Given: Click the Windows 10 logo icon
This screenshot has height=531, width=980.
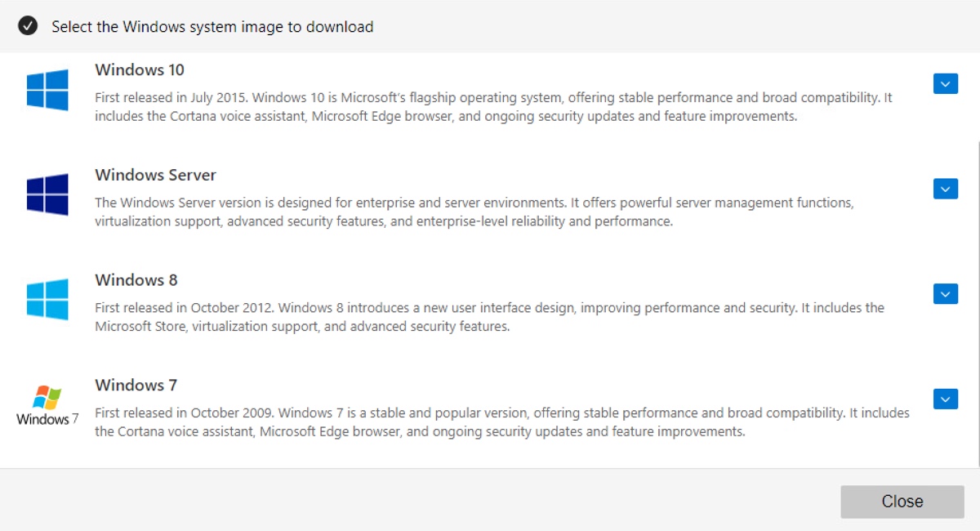Looking at the screenshot, I should pyautogui.click(x=47, y=88).
